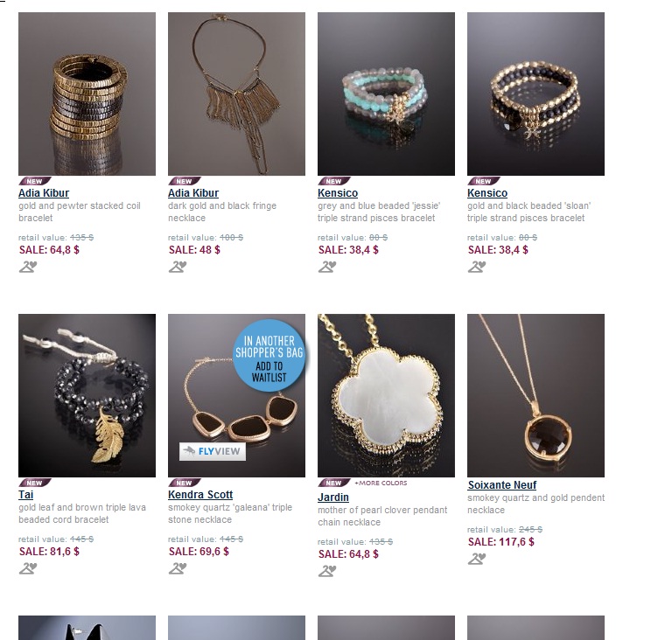This screenshot has height=640, width=672.
Task: Click wishlist icon under Soixante Neuf necklace
Action: click(477, 559)
